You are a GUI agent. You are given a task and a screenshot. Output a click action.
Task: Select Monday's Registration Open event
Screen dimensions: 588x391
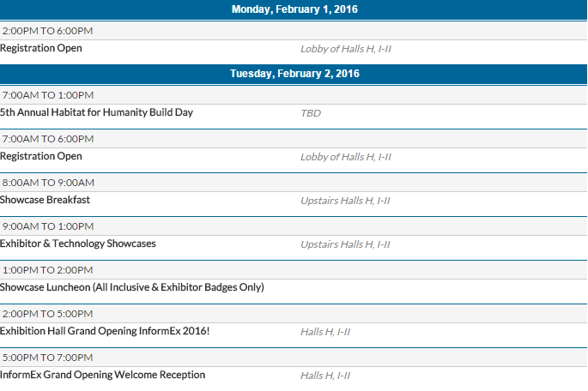[x=41, y=48]
